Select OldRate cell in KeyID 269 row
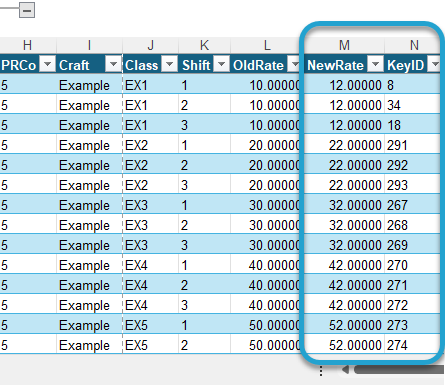The width and height of the screenshot is (445, 385). click(267, 244)
